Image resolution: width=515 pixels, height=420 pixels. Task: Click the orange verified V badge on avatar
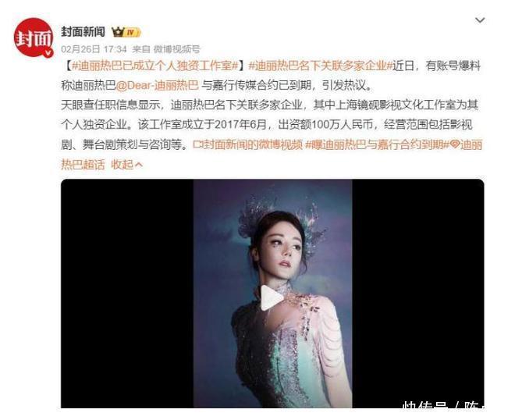pyautogui.click(x=48, y=52)
